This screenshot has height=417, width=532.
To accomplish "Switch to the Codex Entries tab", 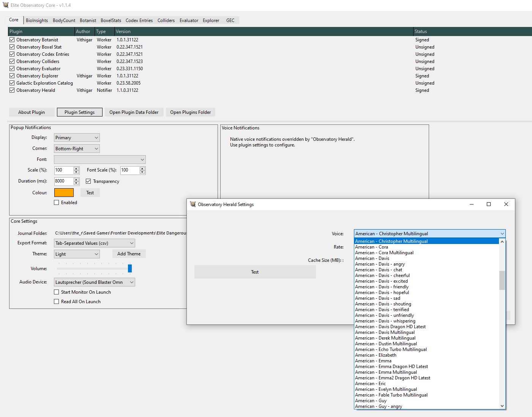I will pyautogui.click(x=139, y=20).
